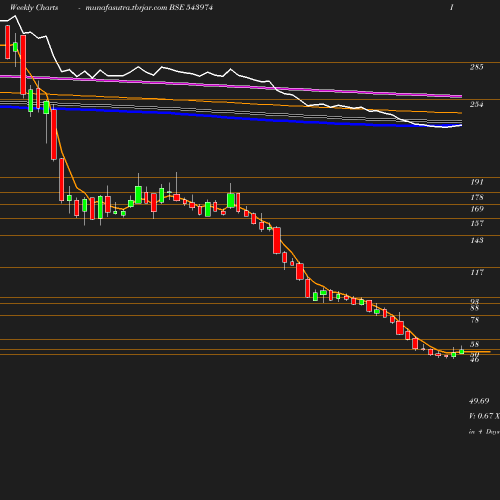Click the 'Weekly Charts' title text
Viewport: 500px width, 500px height.
click(x=34, y=7)
